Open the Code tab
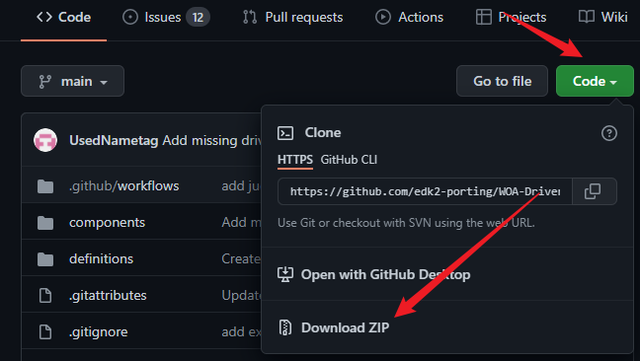The image size is (640, 361). click(x=64, y=18)
